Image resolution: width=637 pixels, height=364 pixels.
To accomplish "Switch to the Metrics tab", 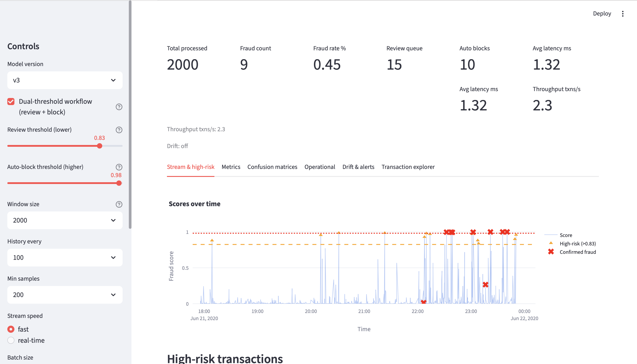I will click(231, 167).
